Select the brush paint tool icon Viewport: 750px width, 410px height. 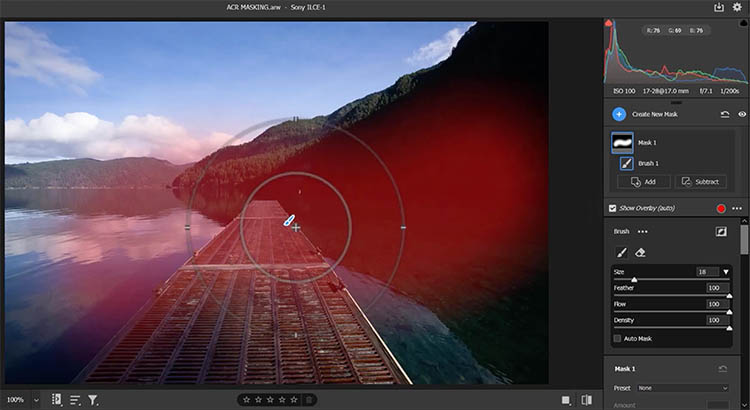[620, 253]
